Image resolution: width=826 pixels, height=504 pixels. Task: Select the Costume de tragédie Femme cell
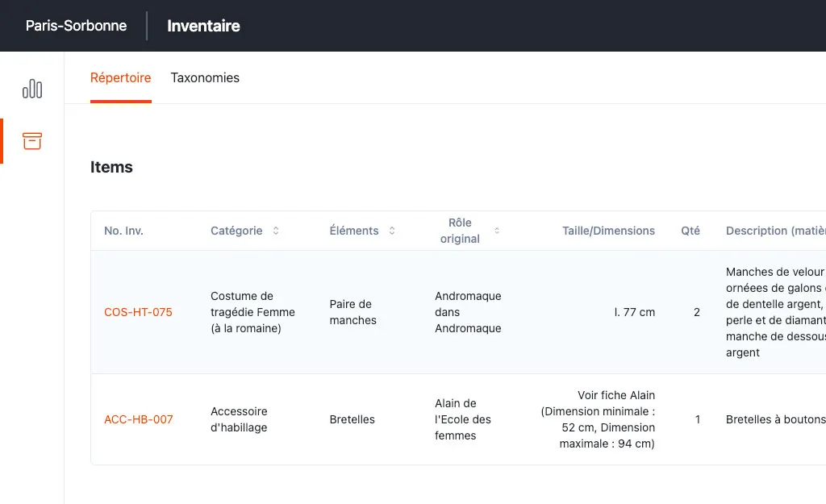(x=252, y=312)
